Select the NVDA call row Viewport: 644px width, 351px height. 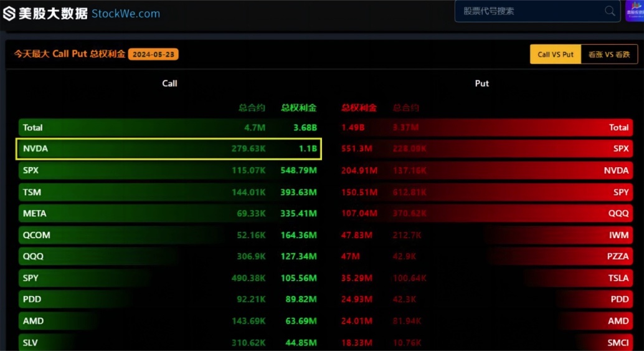click(168, 149)
